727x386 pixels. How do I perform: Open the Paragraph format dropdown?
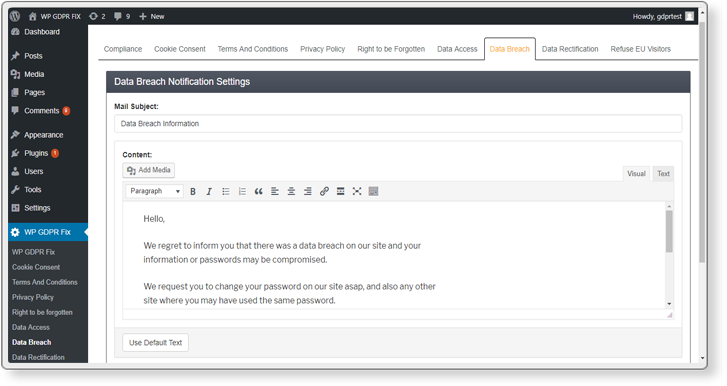click(154, 191)
